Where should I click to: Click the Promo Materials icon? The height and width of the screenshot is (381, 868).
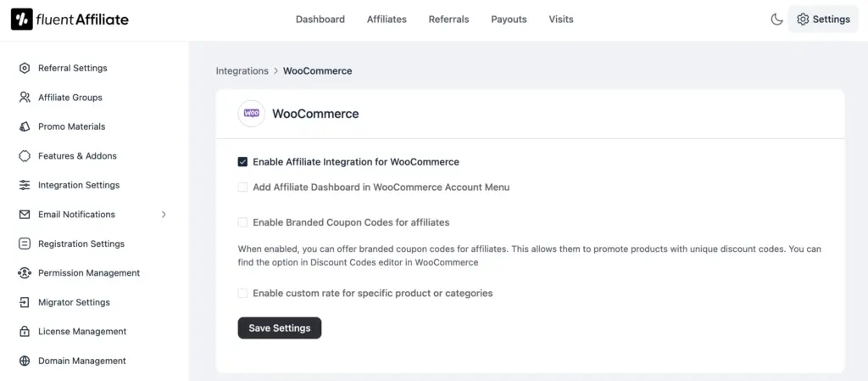25,126
